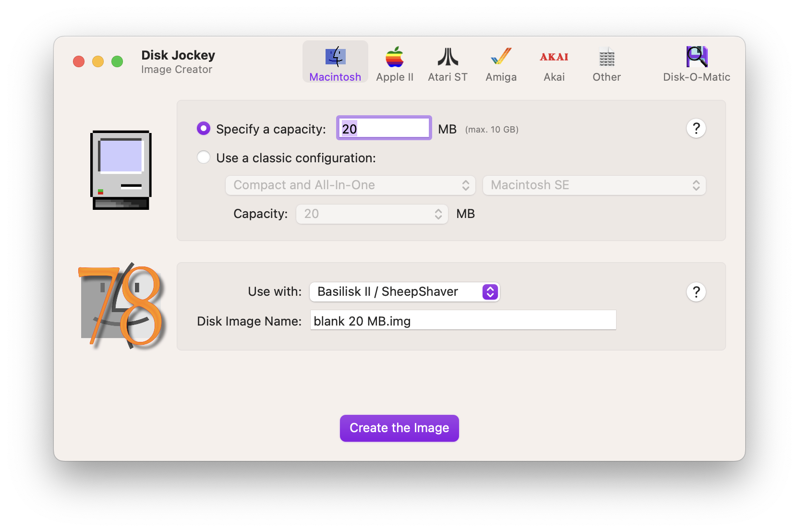Click the orange 7/8 system logo image
The width and height of the screenshot is (799, 532).
[122, 306]
